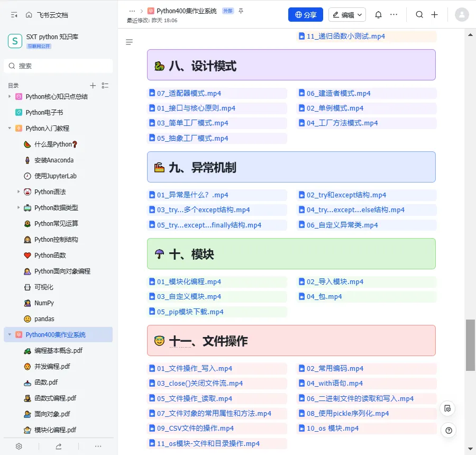Expand the Python核心知识点总结 tree node

pos(10,97)
